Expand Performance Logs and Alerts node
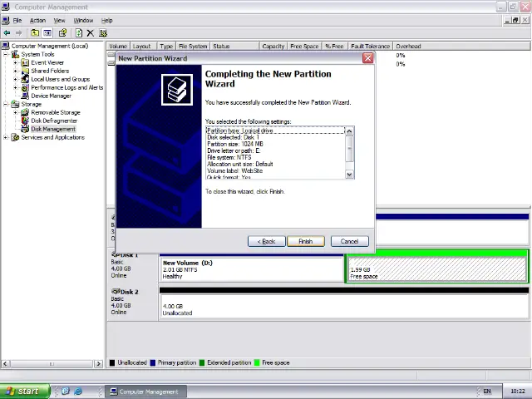 pos(15,87)
